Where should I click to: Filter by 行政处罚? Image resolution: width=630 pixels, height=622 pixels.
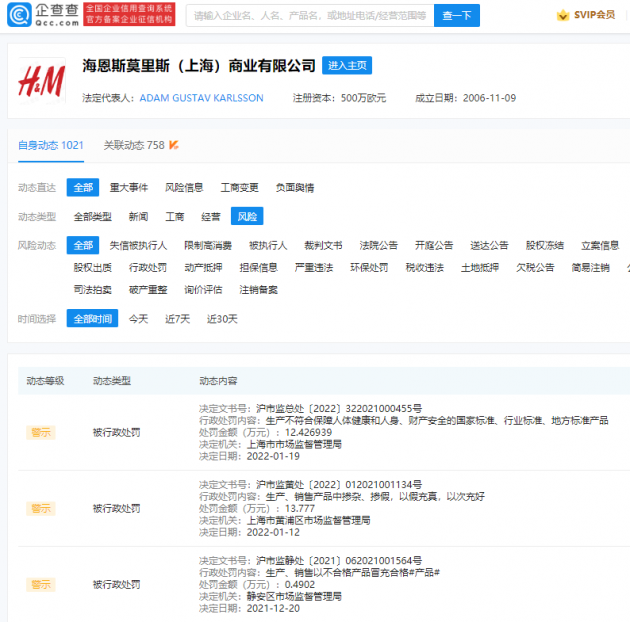point(148,268)
